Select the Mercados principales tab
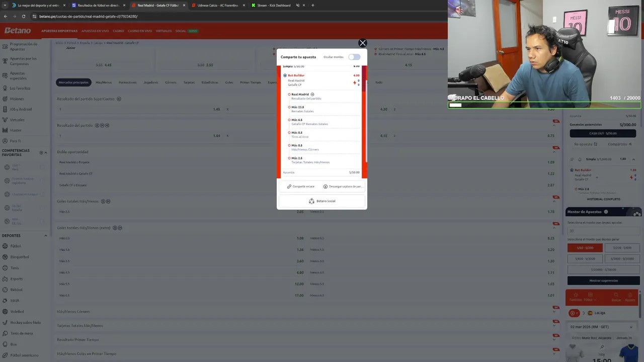Screen dimensions: 644x362 click(x=73, y=82)
